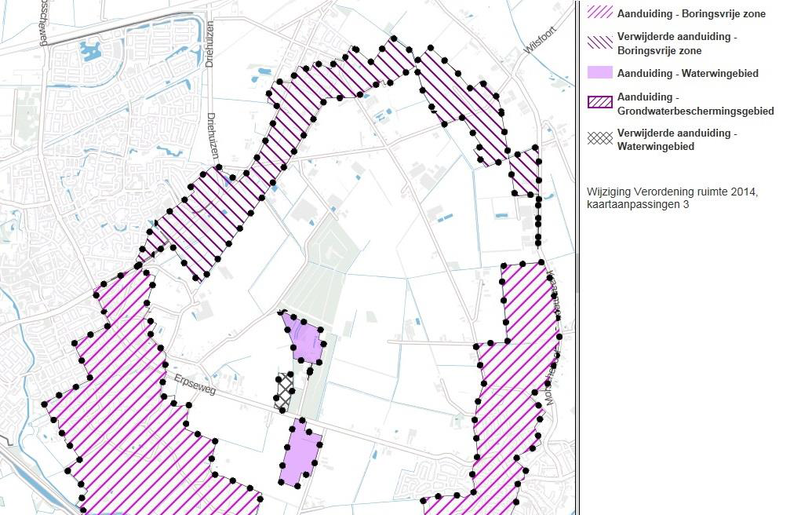Screen dimensions: 812x515
Task: Click the 'Aanduiding - Grondwaterbeschermingsgebied' legend text
Action: point(695,104)
